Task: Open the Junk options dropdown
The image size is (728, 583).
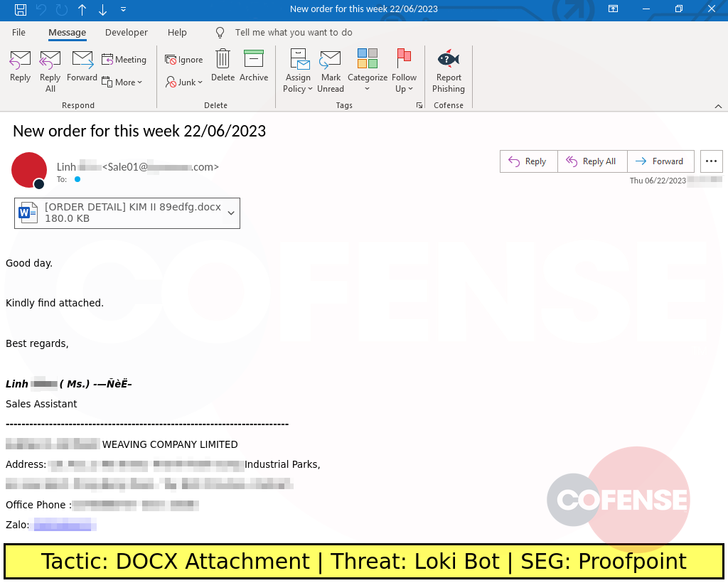Action: point(184,82)
